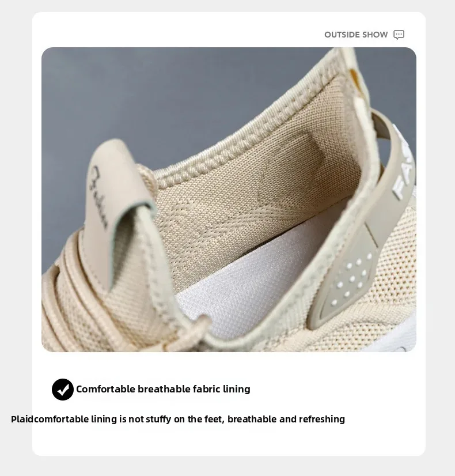455x476 pixels.
Task: Open the shoe lining product photo
Action: click(x=229, y=199)
